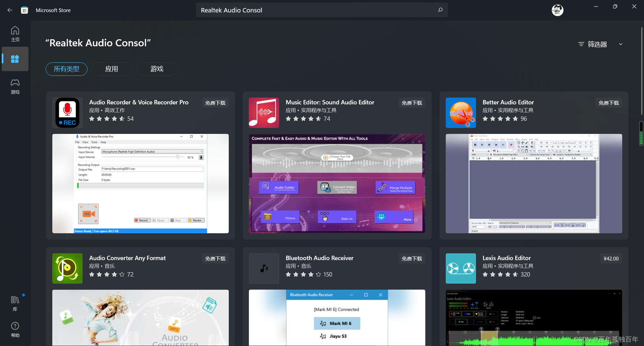Click the Lexis Audio Editor title
The width and height of the screenshot is (644, 346).
tap(507, 258)
